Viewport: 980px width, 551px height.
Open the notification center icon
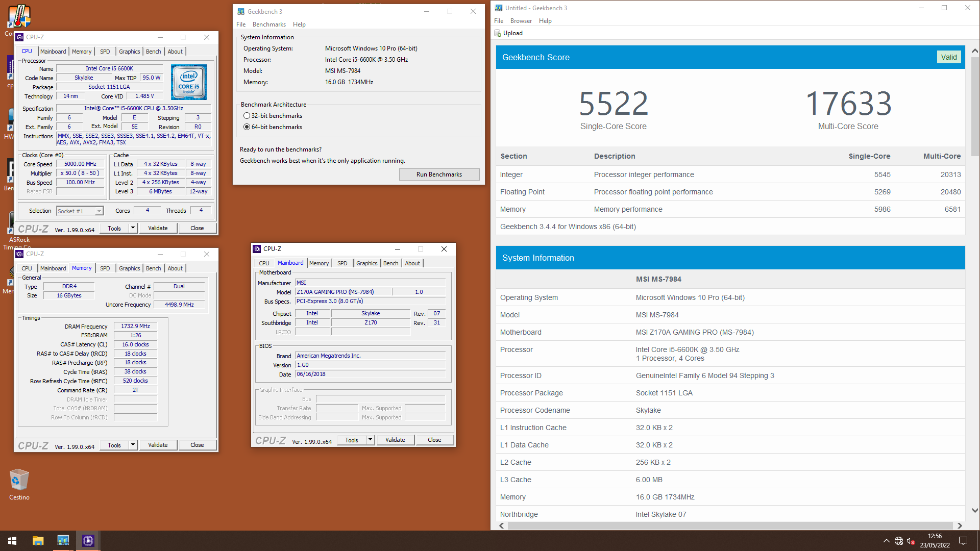click(x=963, y=541)
